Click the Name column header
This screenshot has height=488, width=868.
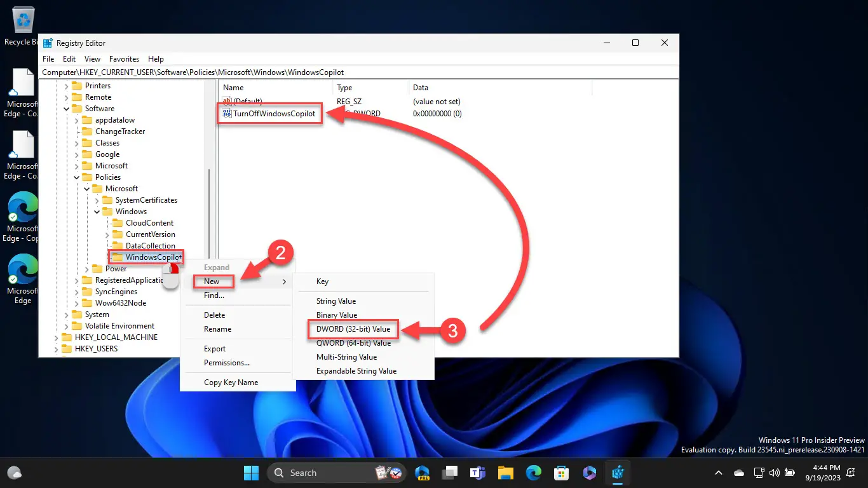[275, 88]
